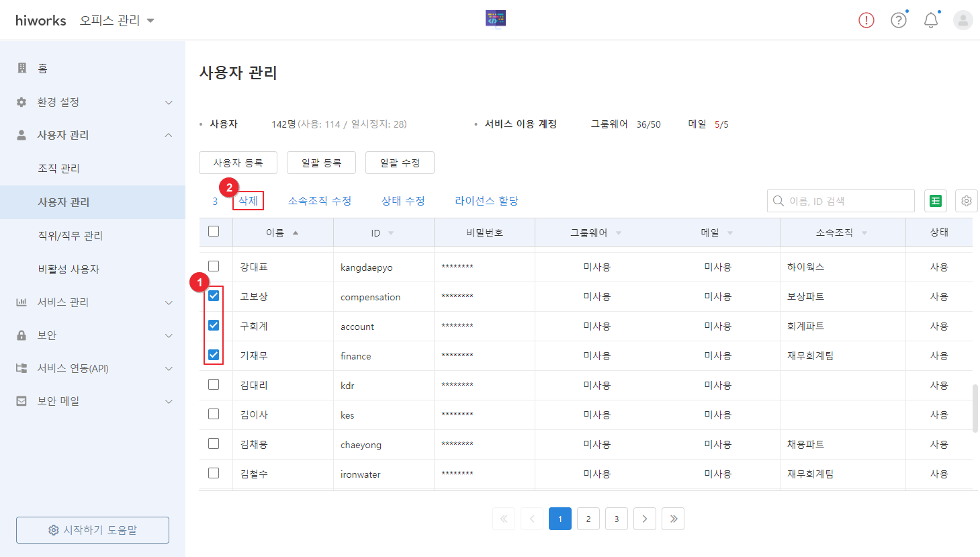
Task: Open the help question mark icon
Action: (898, 20)
